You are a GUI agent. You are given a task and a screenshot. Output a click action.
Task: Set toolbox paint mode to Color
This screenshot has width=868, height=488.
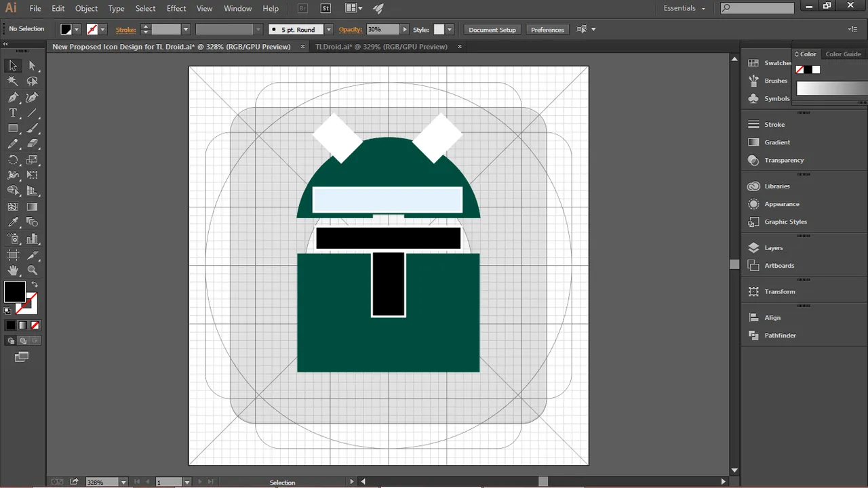pyautogui.click(x=10, y=325)
